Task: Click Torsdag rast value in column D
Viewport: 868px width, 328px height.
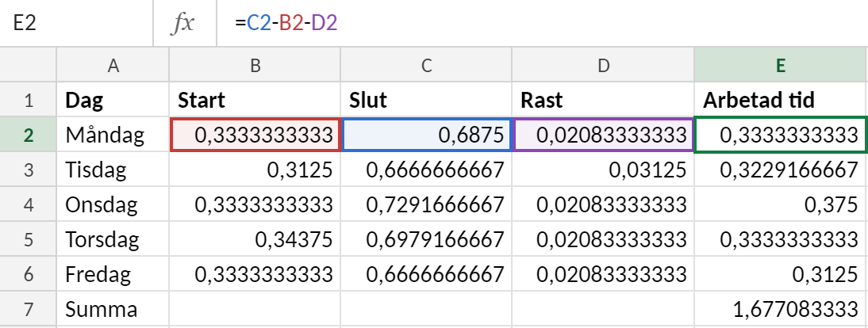Action: (603, 239)
